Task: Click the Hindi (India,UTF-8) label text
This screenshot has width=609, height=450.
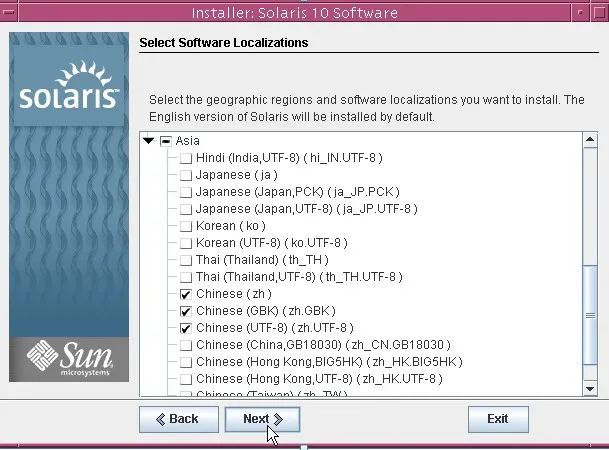Action: click(289, 158)
